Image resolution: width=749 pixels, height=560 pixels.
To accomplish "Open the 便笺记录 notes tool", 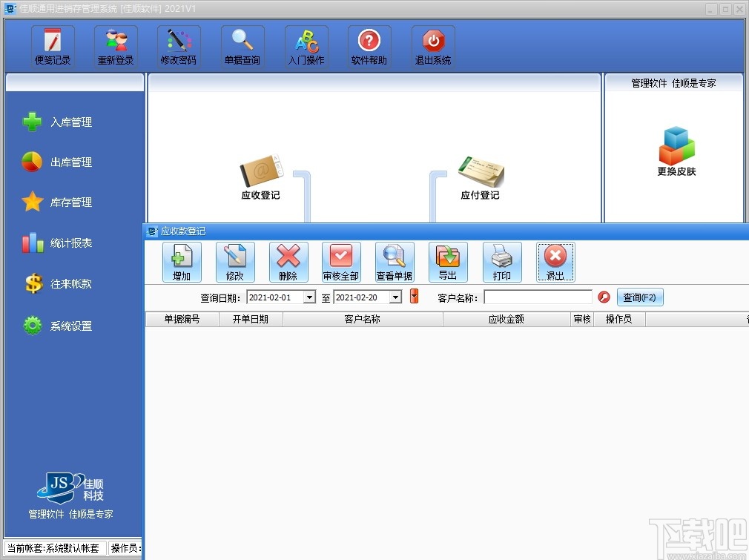I will 53,46.
